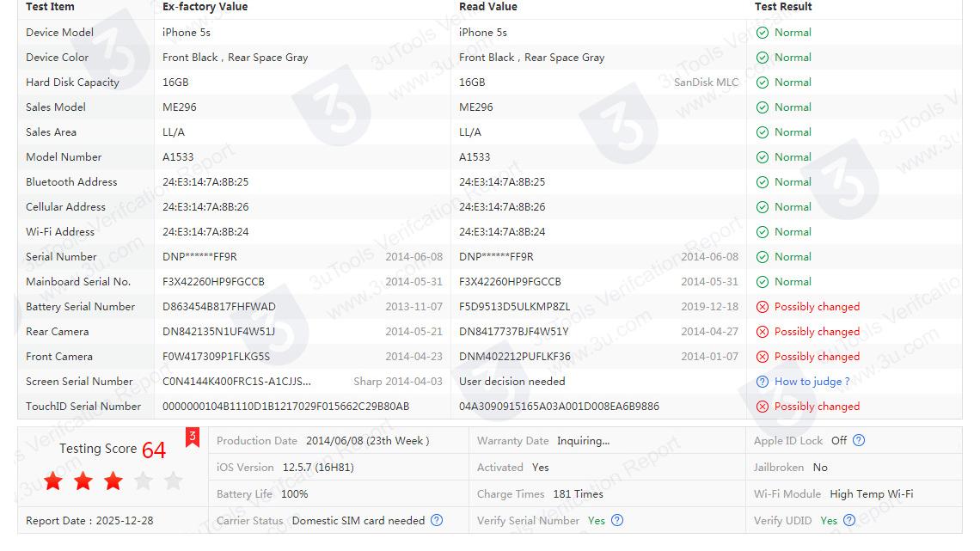Open help icon beside Carrier Status value
This screenshot has height=551, width=980.
coord(437,520)
